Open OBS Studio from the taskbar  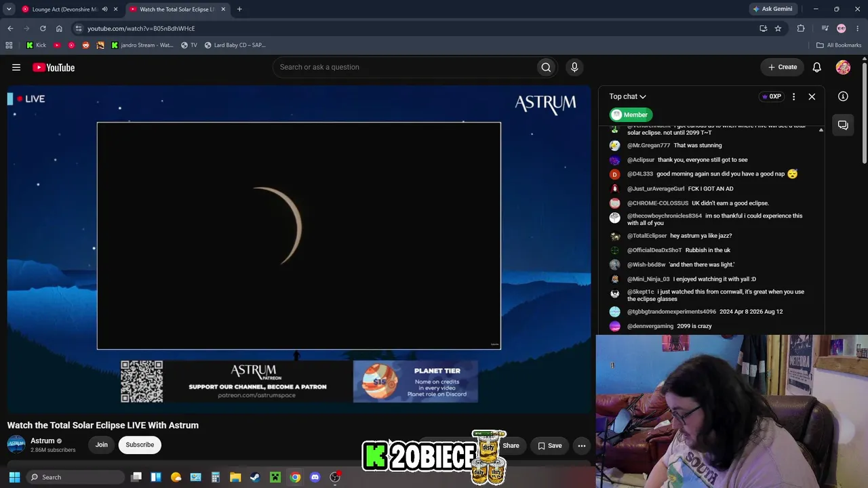click(335, 477)
